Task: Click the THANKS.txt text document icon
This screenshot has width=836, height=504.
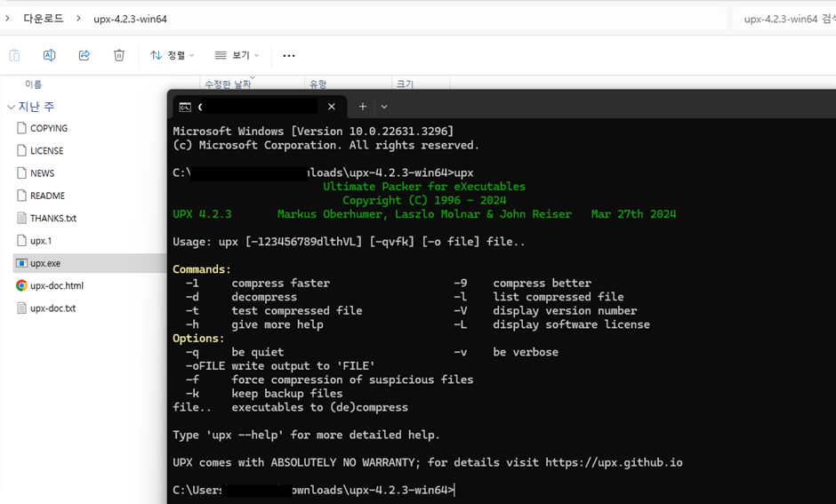Action: point(21,218)
